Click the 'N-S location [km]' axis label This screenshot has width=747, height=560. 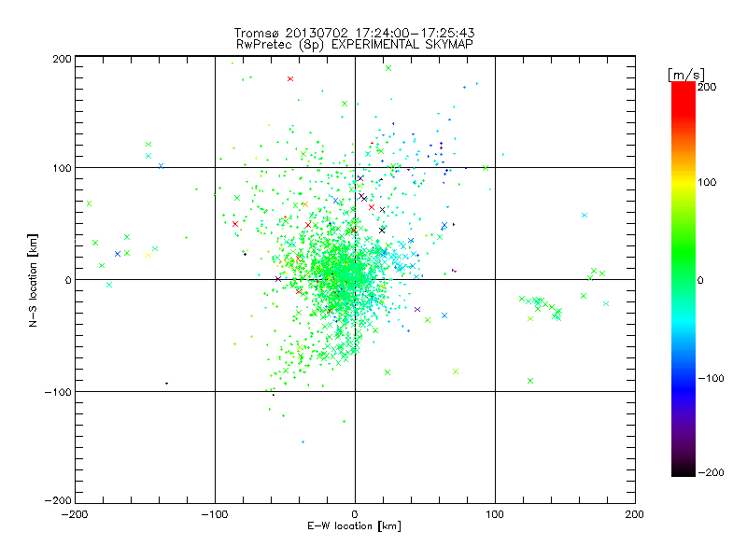pyautogui.click(x=33, y=280)
